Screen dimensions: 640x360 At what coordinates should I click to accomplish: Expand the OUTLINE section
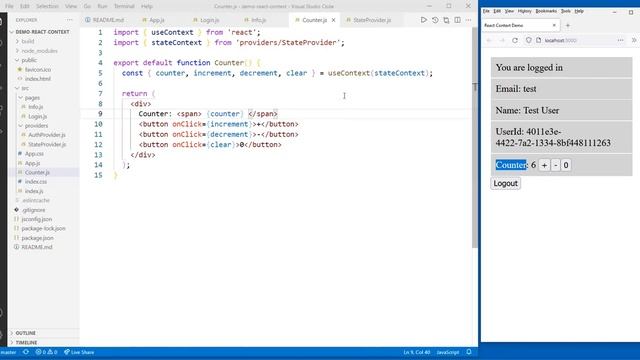tap(25, 333)
